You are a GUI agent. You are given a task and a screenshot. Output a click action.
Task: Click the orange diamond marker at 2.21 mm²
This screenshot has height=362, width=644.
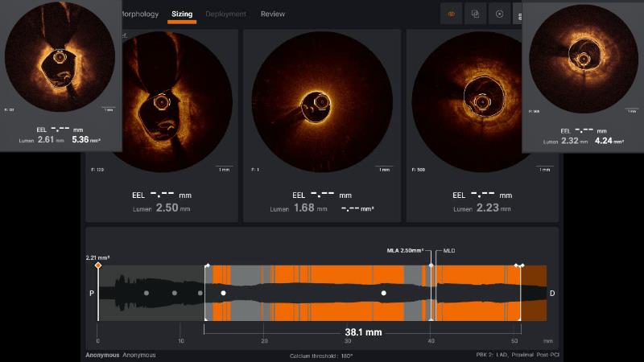98,265
